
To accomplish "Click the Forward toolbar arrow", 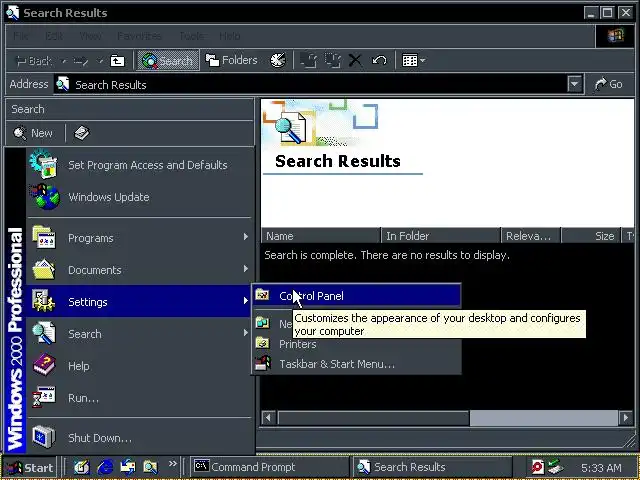I will coord(81,61).
